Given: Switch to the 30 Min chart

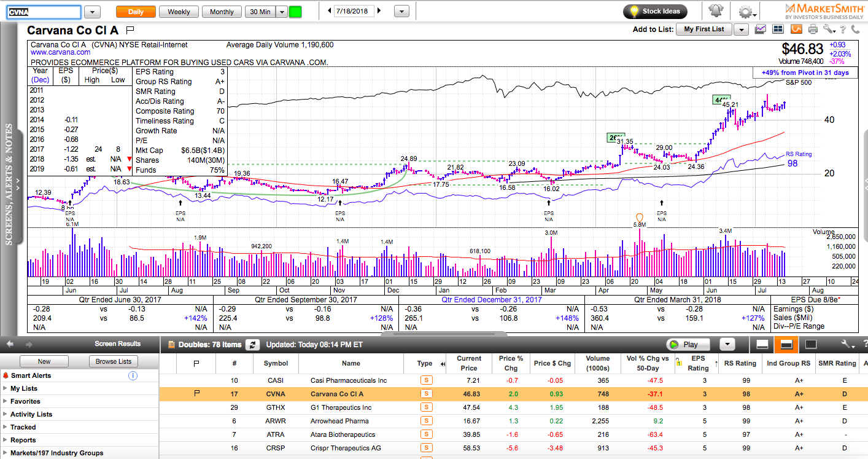Looking at the screenshot, I should 260,12.
